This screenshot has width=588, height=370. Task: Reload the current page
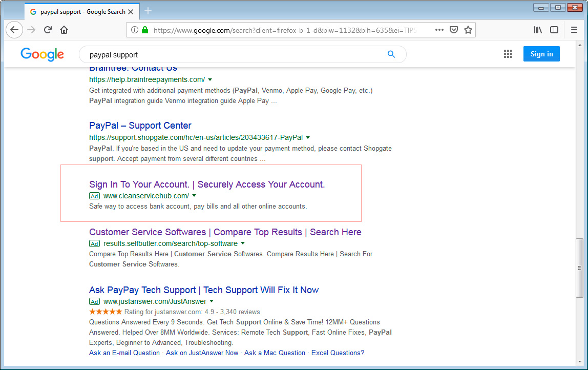coord(48,30)
